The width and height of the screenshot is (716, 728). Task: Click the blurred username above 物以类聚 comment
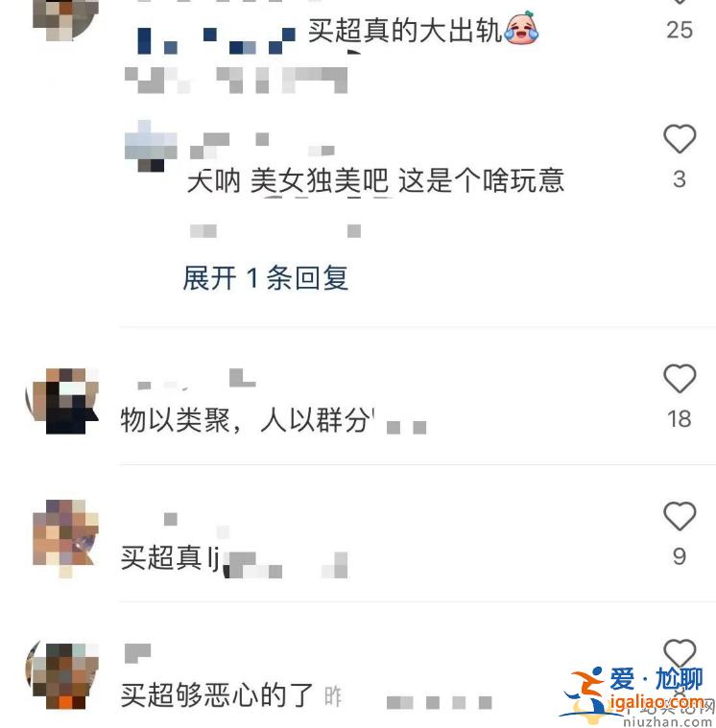coord(197,379)
